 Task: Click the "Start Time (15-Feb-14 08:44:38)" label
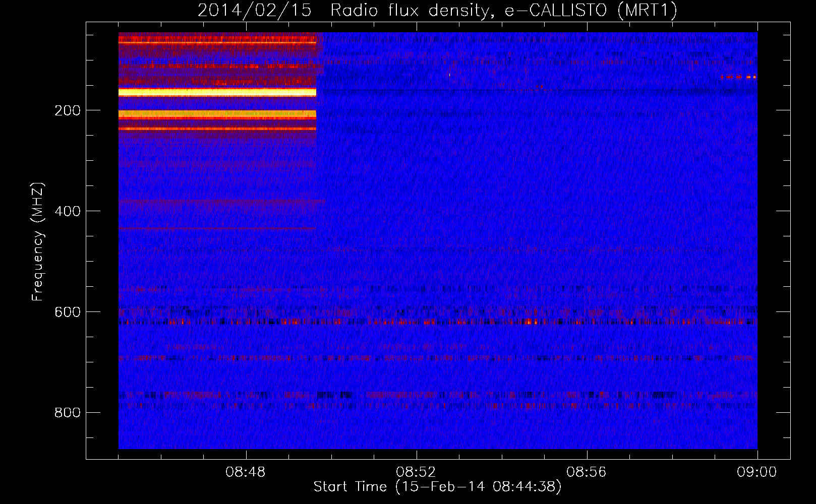[437, 487]
